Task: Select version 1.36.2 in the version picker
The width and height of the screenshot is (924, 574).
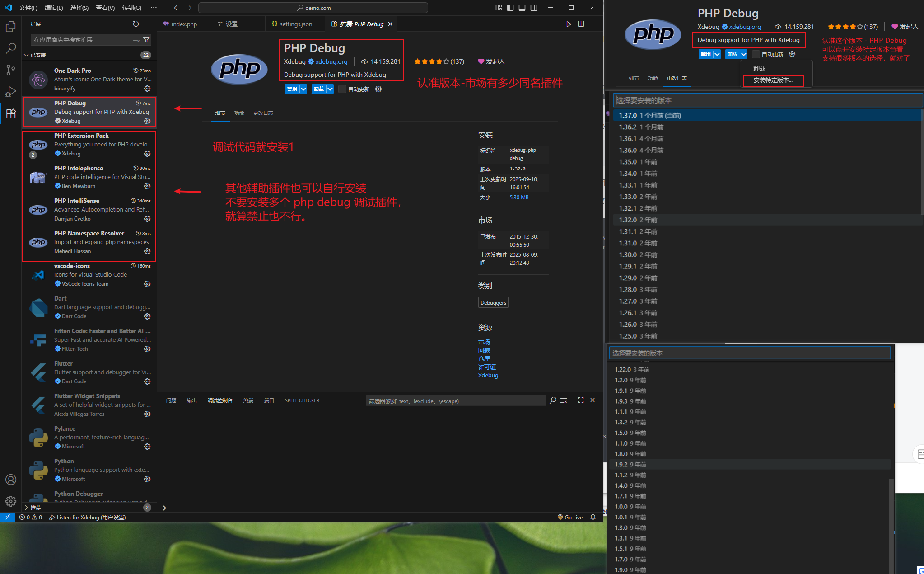Action: (641, 127)
